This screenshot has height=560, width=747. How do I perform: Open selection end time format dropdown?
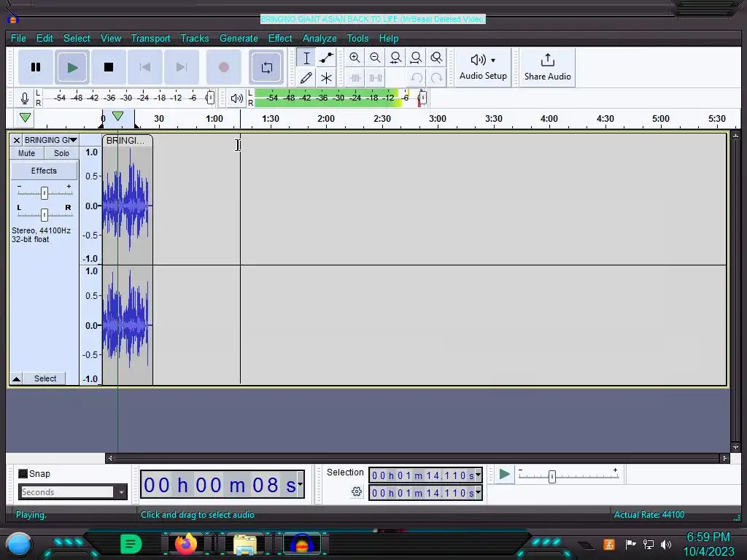click(x=478, y=493)
